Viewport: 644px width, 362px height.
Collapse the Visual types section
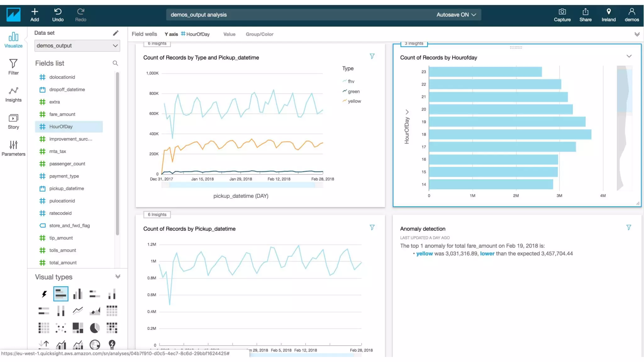tap(118, 277)
